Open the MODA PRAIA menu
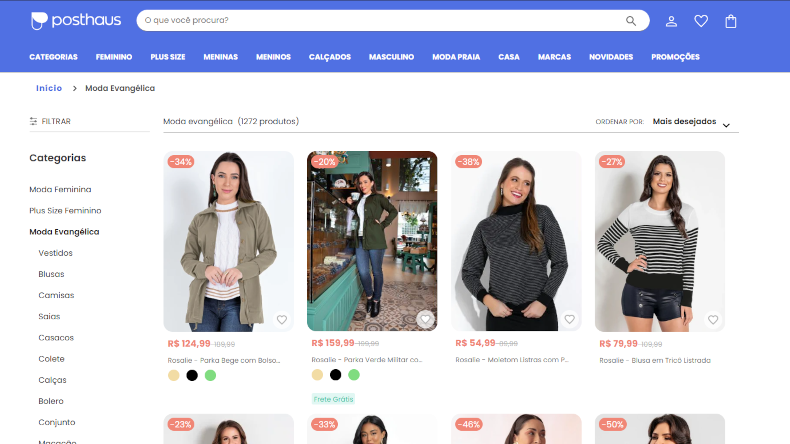This screenshot has height=444, width=790. (456, 57)
